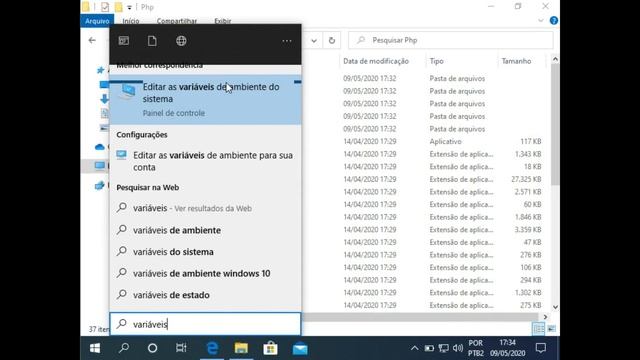The image size is (640, 360).
Task: Choose suggestion 'variáveis de ambiente windows 10'
Action: tap(206, 273)
